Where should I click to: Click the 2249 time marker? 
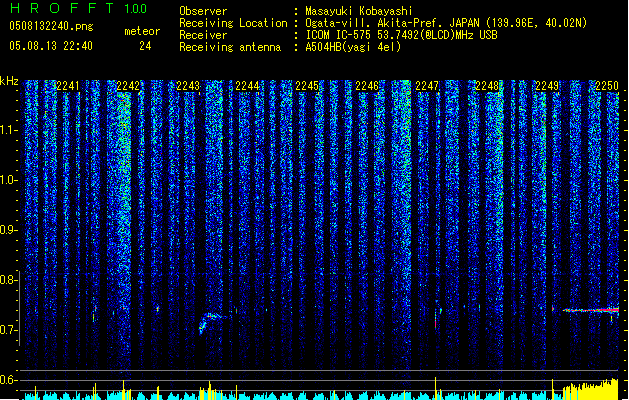547,86
